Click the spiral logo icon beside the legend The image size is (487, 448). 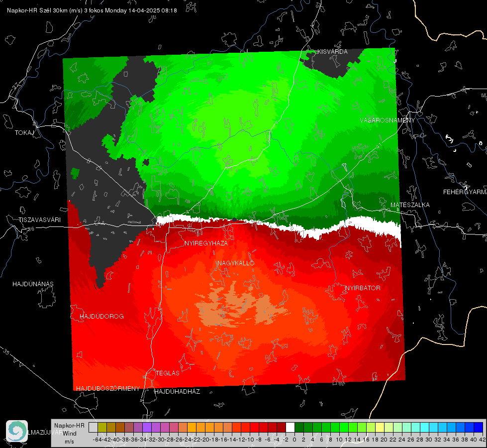coord(17,431)
